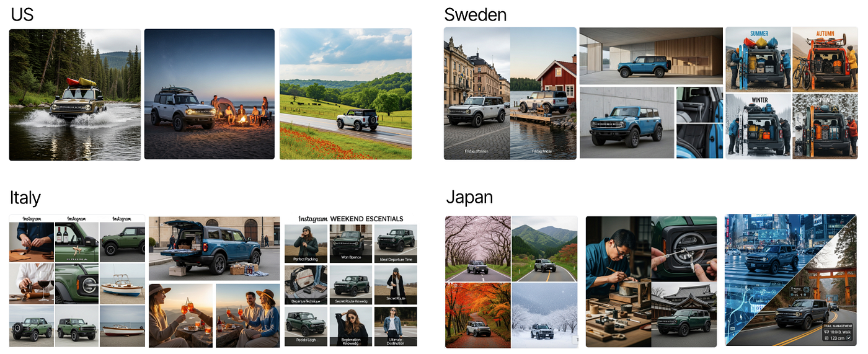Open the woman in sunglasses bottom-row tile
This screenshot has height=354, width=868.
click(x=351, y=327)
